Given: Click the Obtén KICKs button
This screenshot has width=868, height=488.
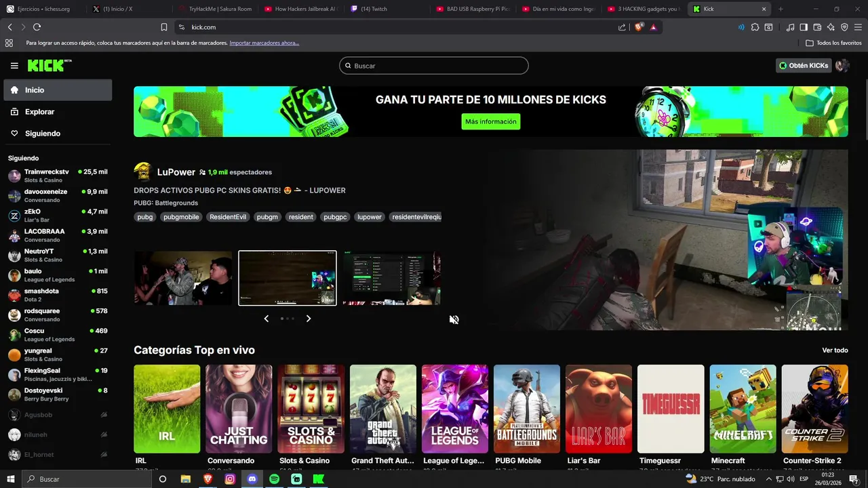Looking at the screenshot, I should point(804,66).
